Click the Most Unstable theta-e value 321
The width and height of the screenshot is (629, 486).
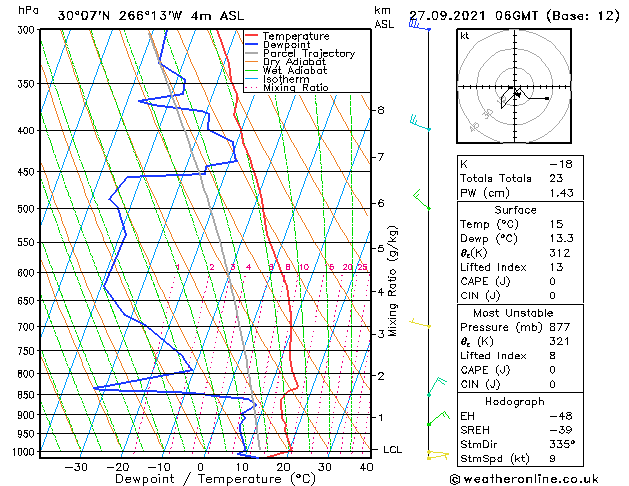tap(560, 341)
